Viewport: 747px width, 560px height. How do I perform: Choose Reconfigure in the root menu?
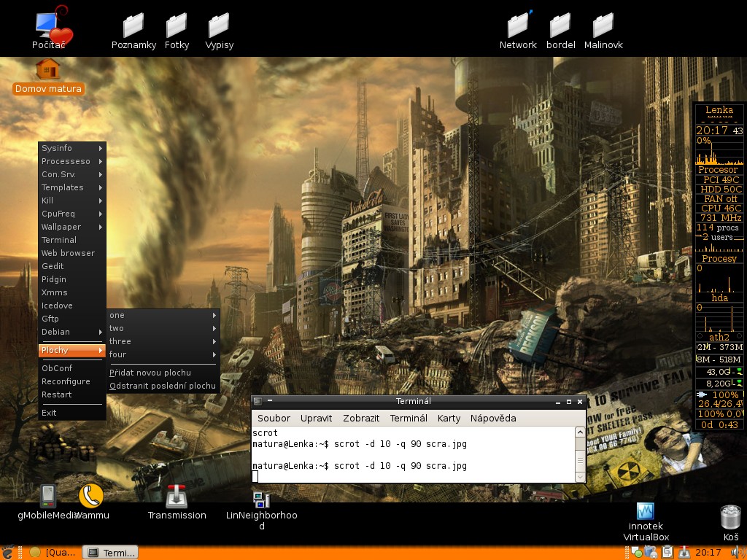[72, 381]
